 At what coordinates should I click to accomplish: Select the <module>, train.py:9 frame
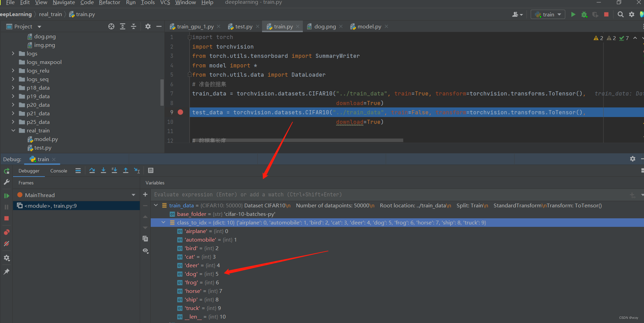76,206
